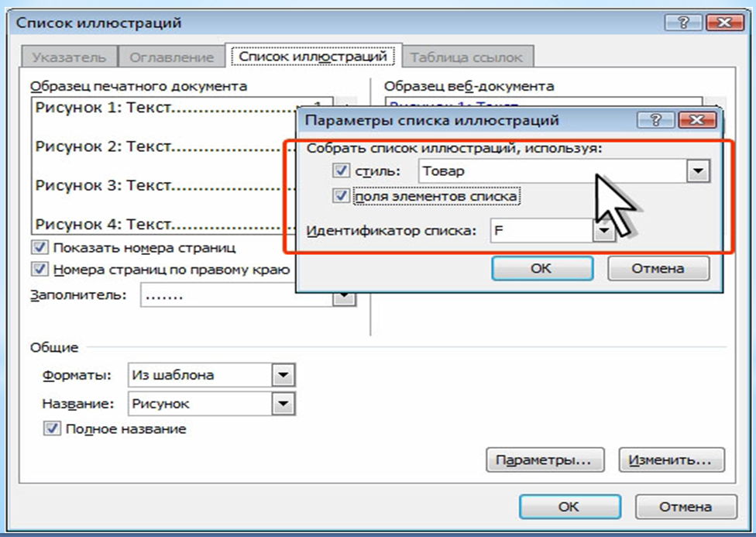The width and height of the screenshot is (756, 537).
Task: Click OK in the main Список иллюстраций dialog
Action: (569, 507)
